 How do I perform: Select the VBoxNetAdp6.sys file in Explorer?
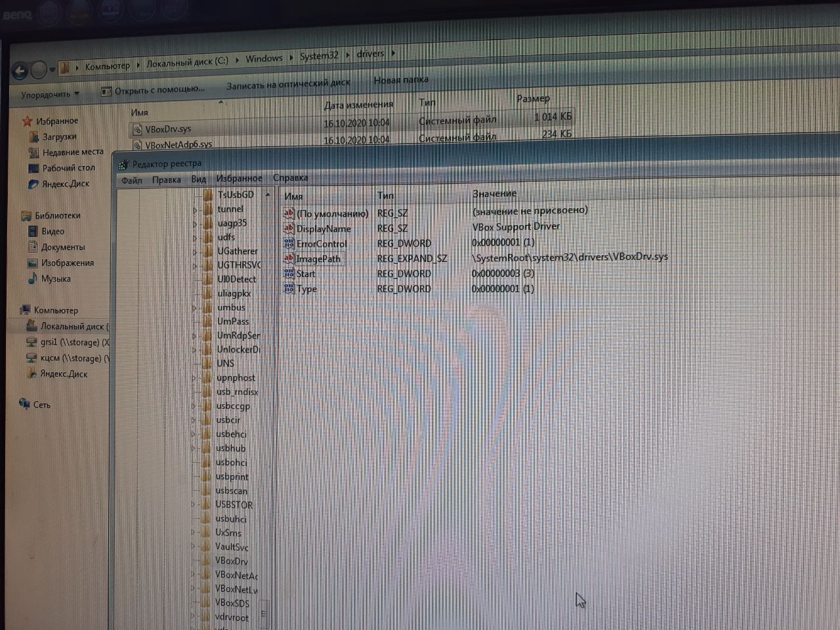(178, 145)
